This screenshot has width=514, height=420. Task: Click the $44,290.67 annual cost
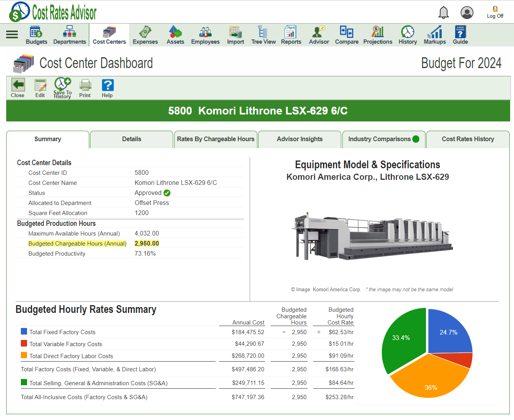[x=250, y=344]
